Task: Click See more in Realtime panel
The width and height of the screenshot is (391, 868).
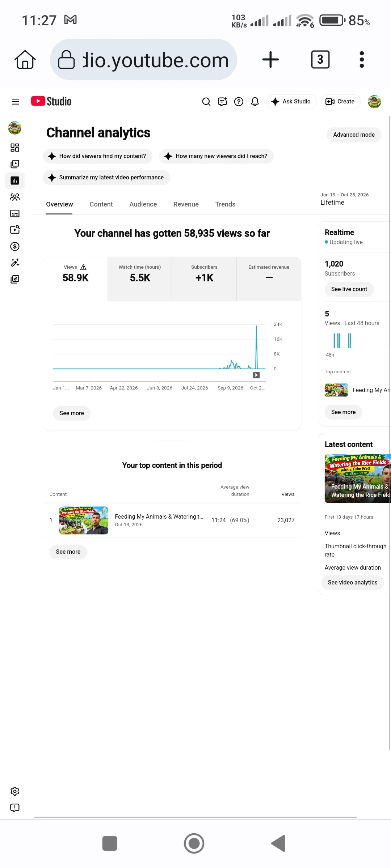Action: [x=343, y=412]
